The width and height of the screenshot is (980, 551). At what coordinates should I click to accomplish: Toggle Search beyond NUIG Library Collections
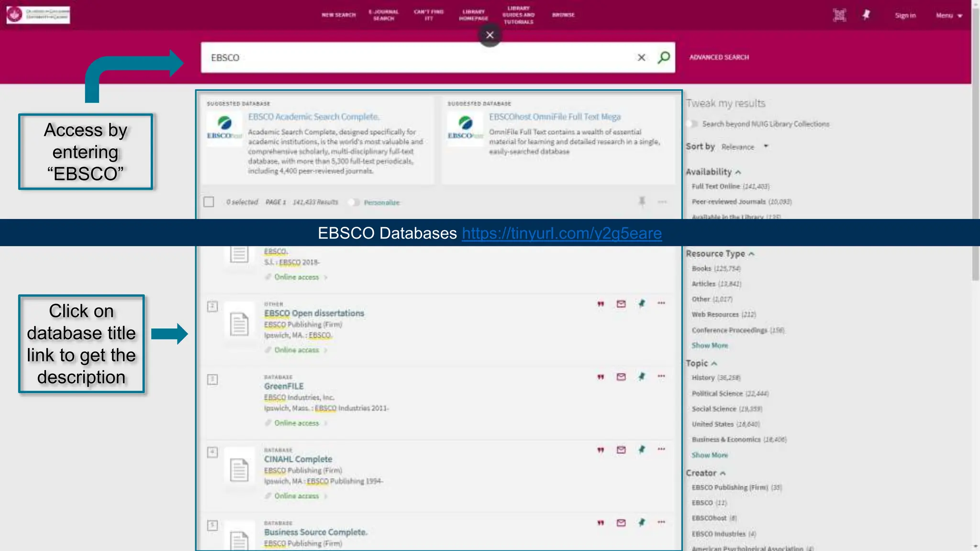(692, 124)
